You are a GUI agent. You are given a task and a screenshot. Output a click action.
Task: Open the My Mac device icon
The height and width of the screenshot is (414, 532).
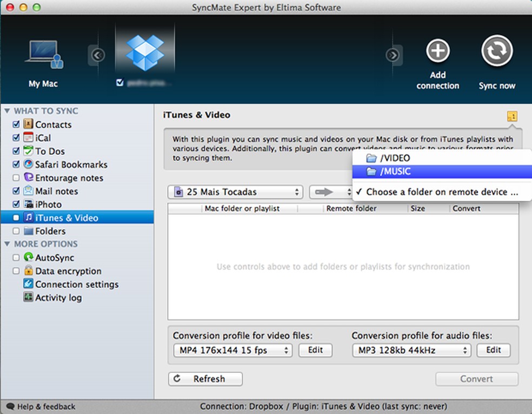click(44, 55)
